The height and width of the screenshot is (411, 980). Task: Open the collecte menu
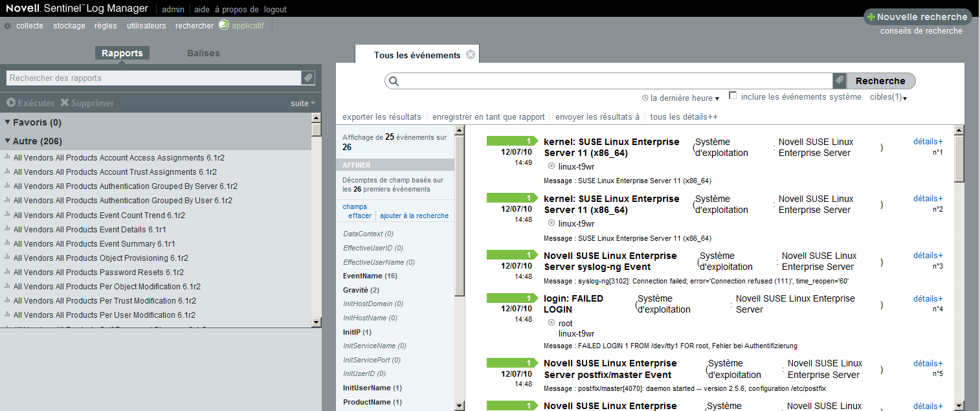(x=30, y=26)
